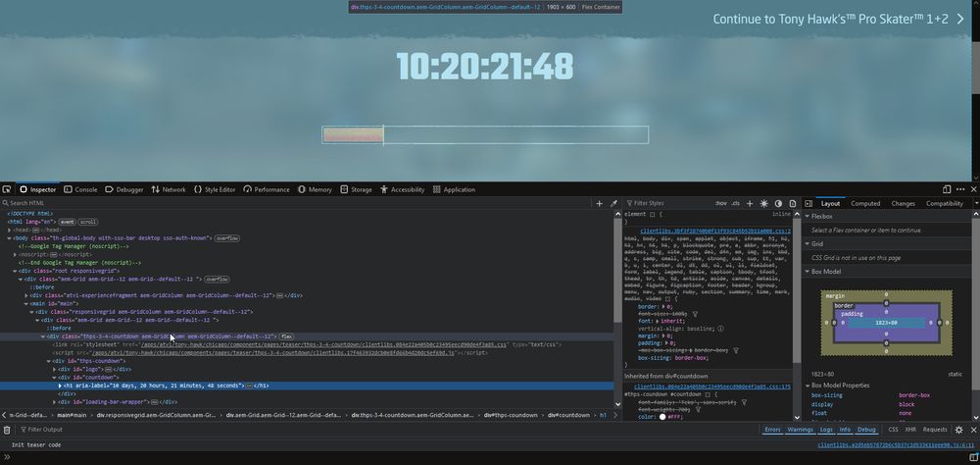Open the Compatibility sidebar tab
This screenshot has height=465, width=980.
click(x=945, y=203)
